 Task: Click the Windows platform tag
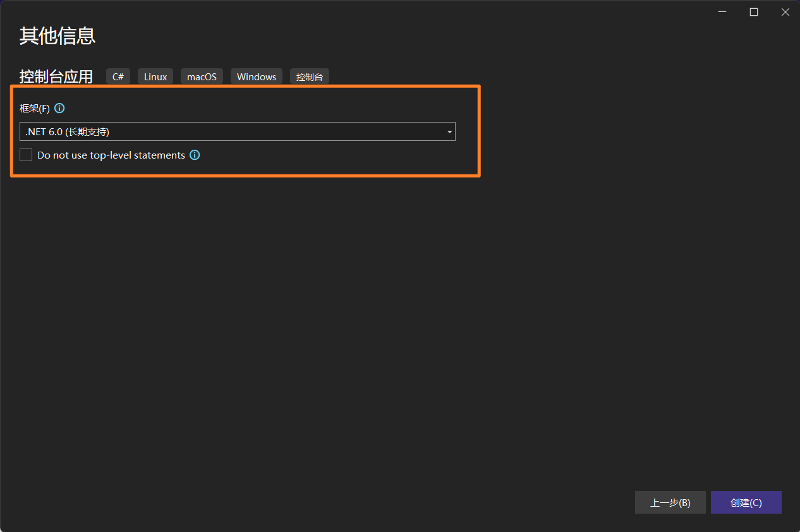click(x=257, y=76)
